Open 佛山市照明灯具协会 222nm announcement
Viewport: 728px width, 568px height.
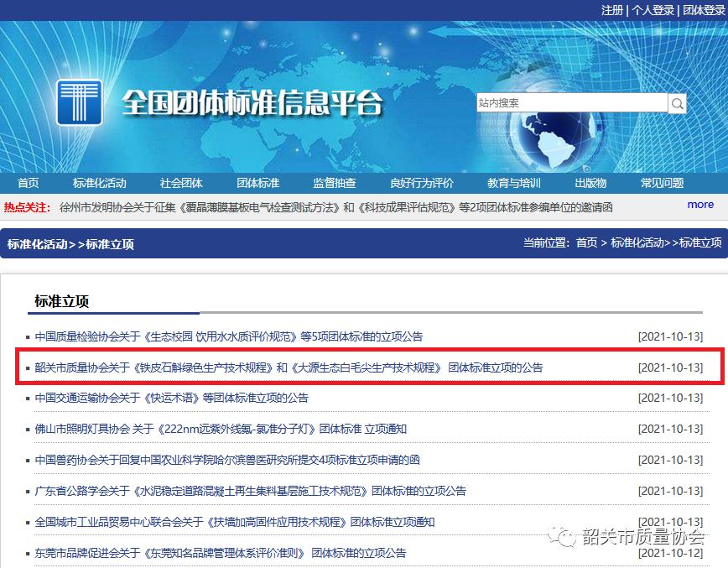[221, 429]
